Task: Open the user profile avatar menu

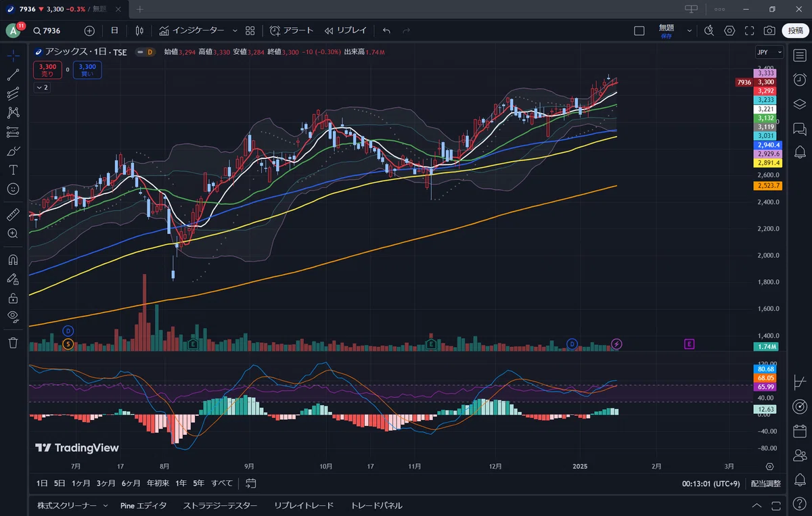Action: 13,30
